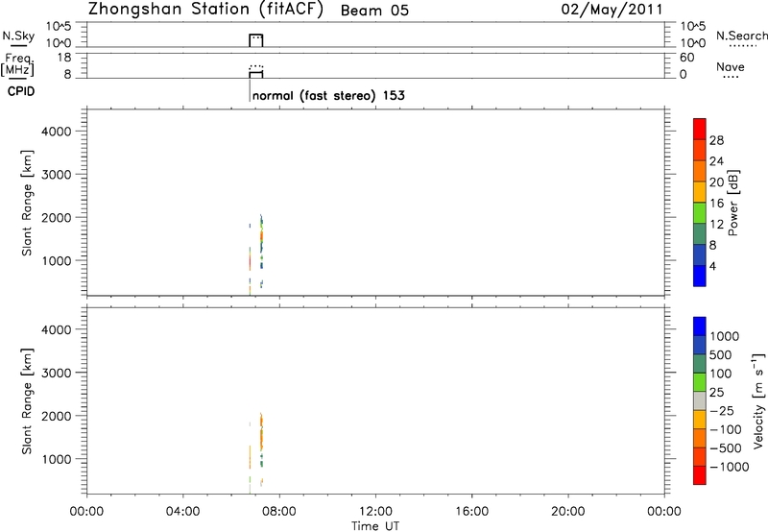Click the 'N.Search' legend label
Image resolution: width=768 pixels, height=532 pixels.
pos(742,36)
